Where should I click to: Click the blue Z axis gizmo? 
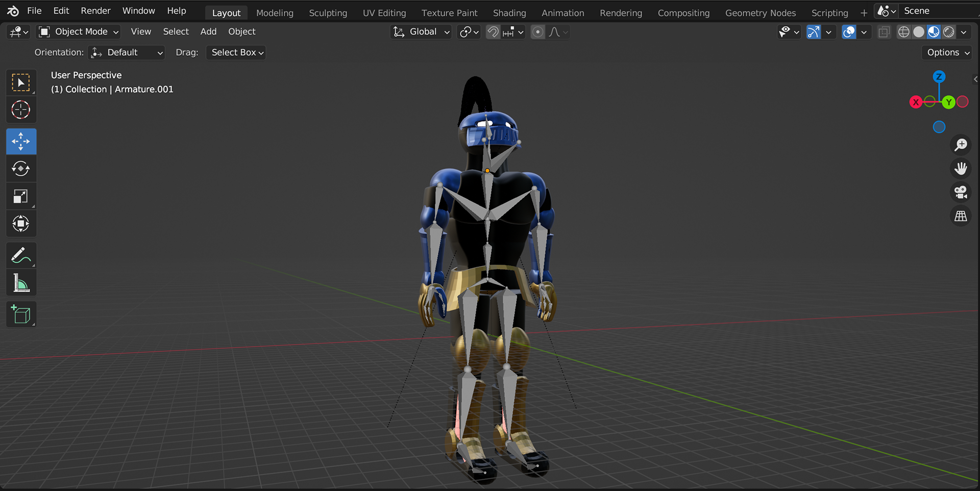pos(939,77)
